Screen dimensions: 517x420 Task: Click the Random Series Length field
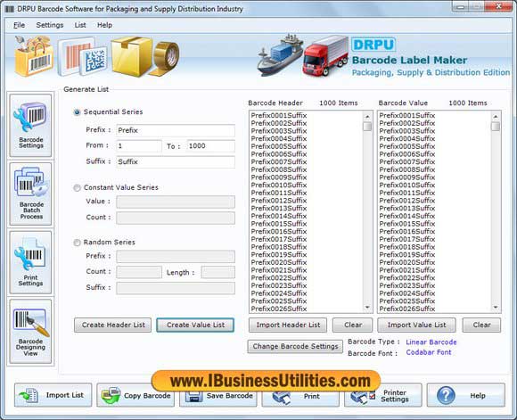coord(218,272)
